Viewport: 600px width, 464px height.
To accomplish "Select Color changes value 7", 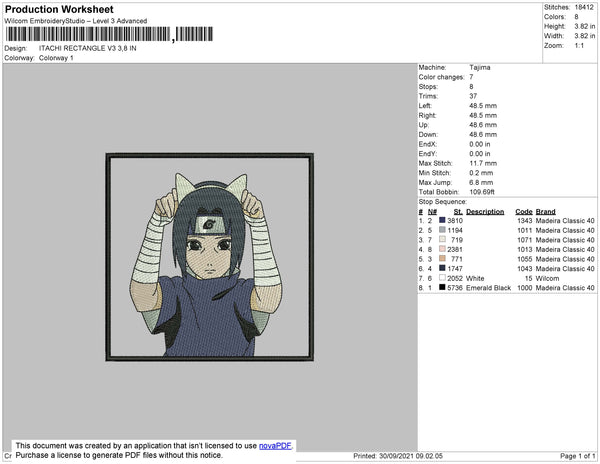I will (x=471, y=77).
